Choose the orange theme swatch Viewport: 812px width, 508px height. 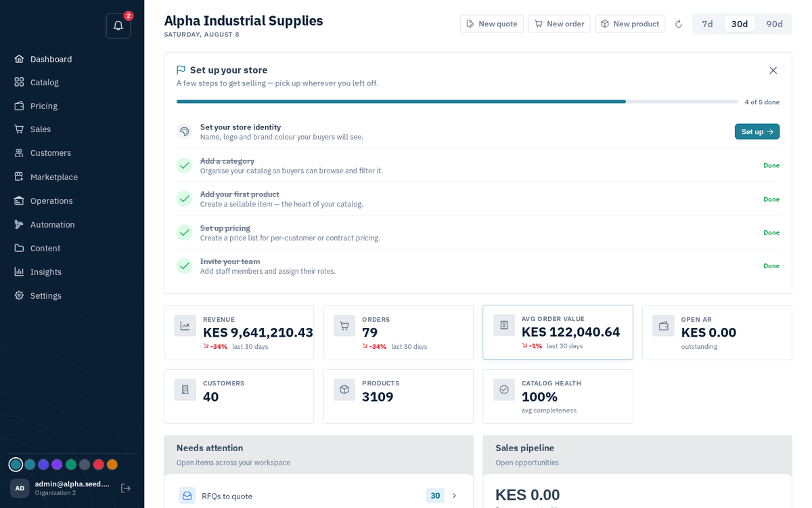(112, 465)
